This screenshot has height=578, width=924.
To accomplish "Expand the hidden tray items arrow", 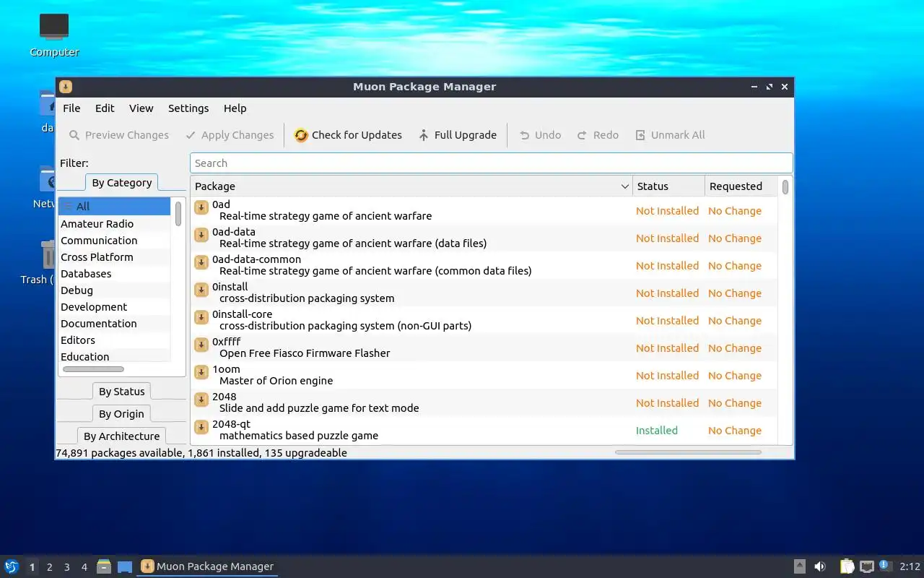I will click(x=800, y=566).
